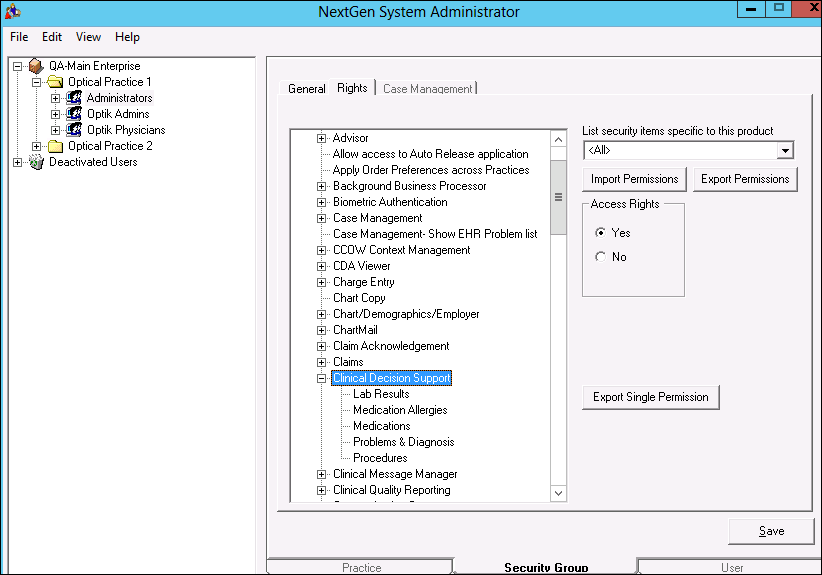Switch to the General tab

pos(307,89)
